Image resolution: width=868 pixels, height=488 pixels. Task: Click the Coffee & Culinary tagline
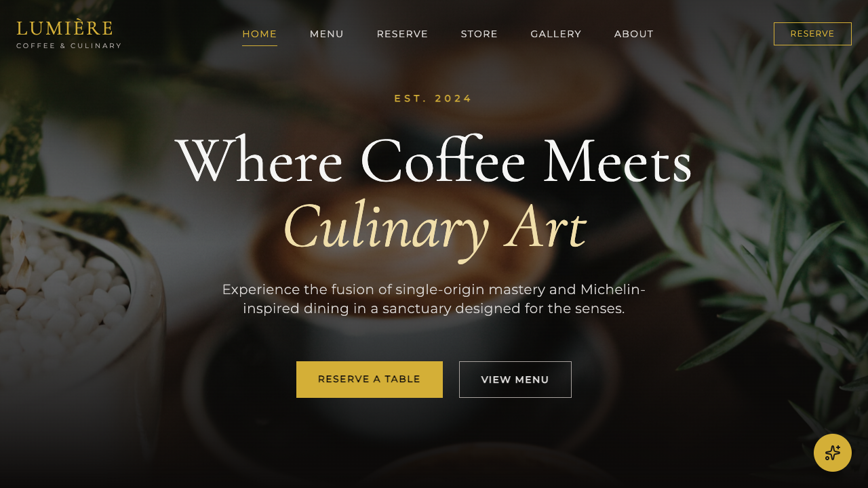pyautogui.click(x=69, y=46)
